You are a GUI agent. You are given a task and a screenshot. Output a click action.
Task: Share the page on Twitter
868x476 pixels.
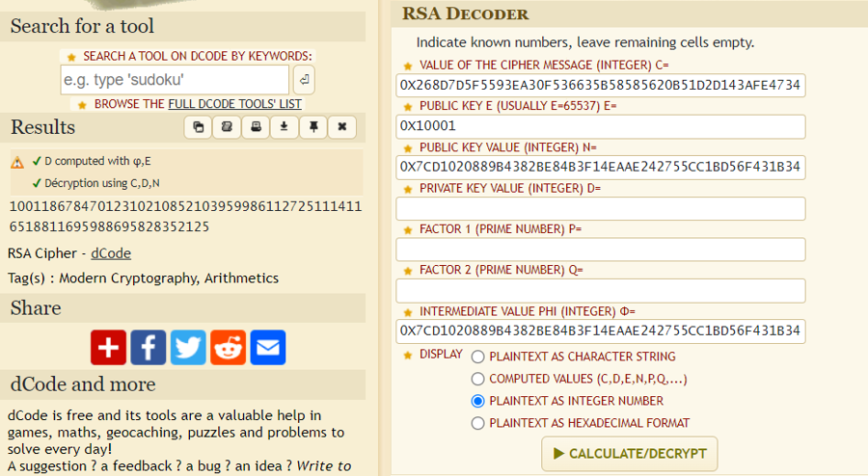pos(188,347)
